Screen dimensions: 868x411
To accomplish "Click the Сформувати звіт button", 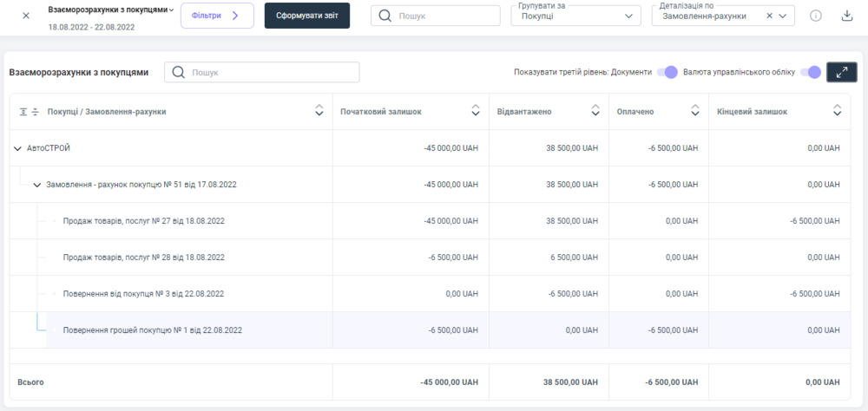I will pos(307,16).
